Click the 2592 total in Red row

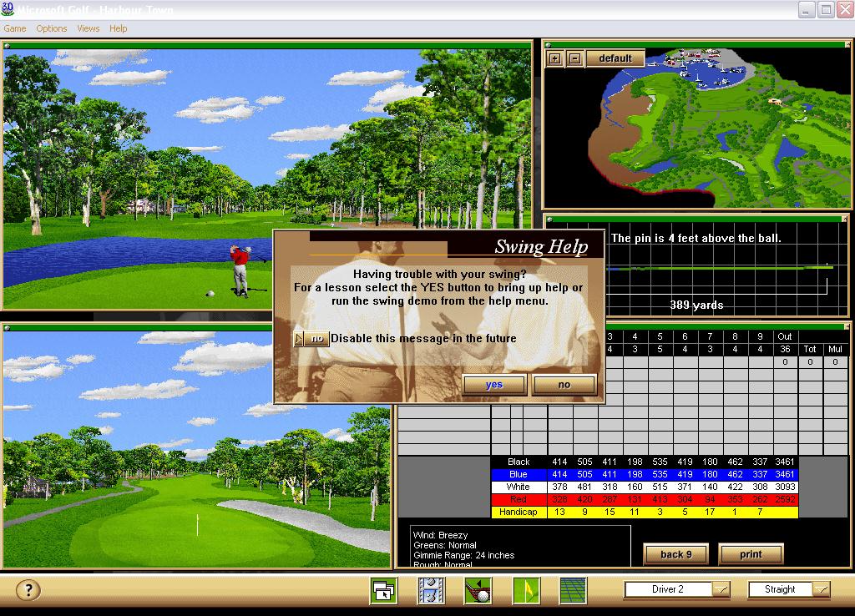coord(785,499)
